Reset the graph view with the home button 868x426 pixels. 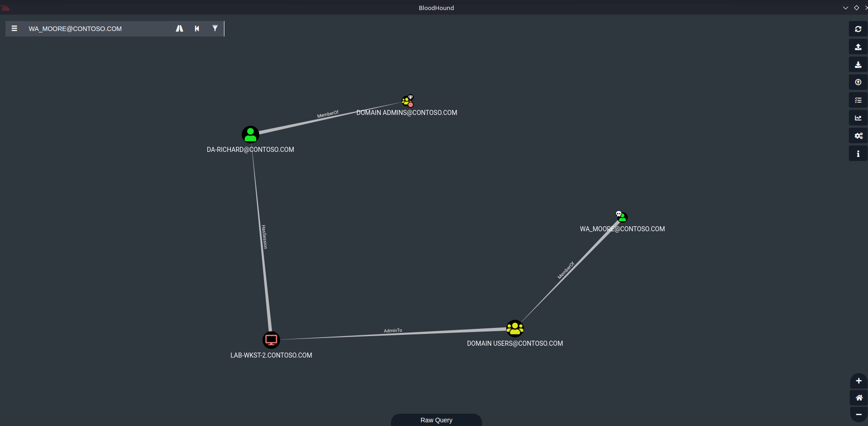858,398
